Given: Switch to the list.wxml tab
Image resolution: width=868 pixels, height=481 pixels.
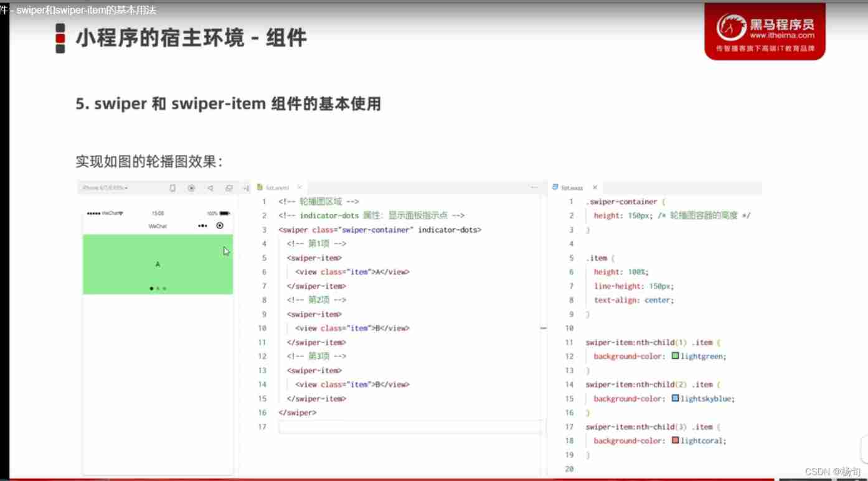Looking at the screenshot, I should [x=278, y=188].
